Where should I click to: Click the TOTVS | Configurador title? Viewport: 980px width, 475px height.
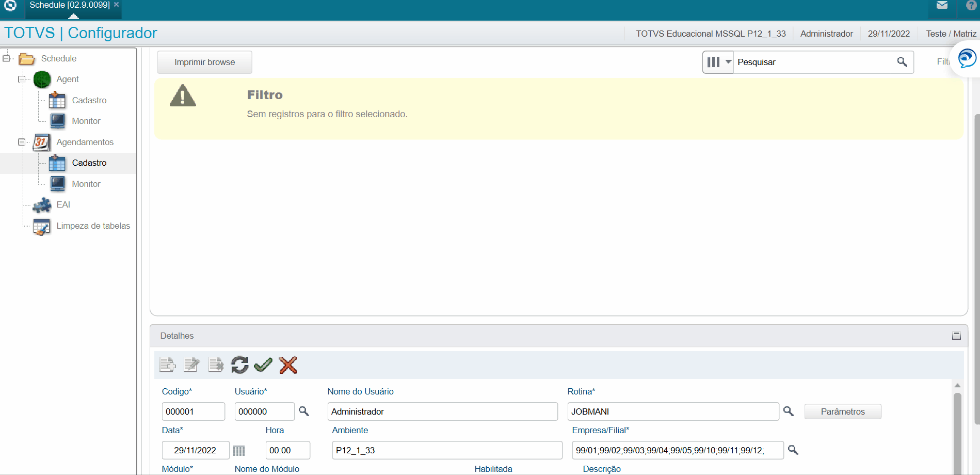pos(81,33)
